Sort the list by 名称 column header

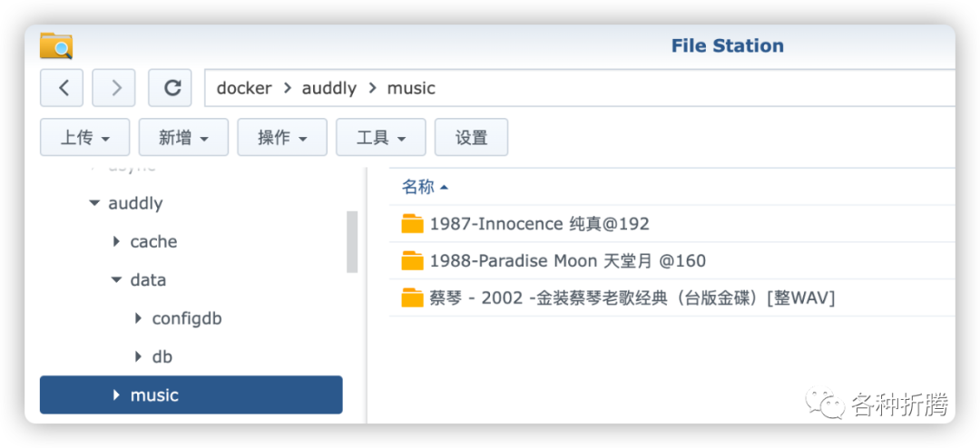coord(425,187)
